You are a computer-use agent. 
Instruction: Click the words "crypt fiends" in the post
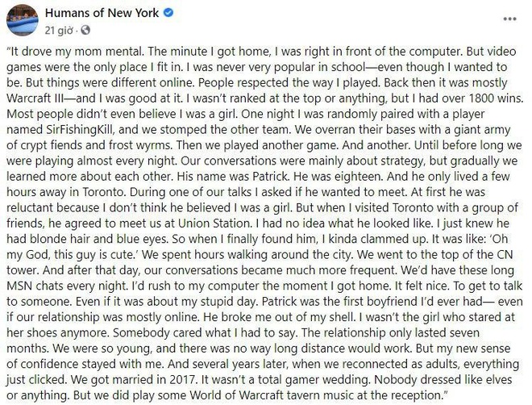[50, 145]
